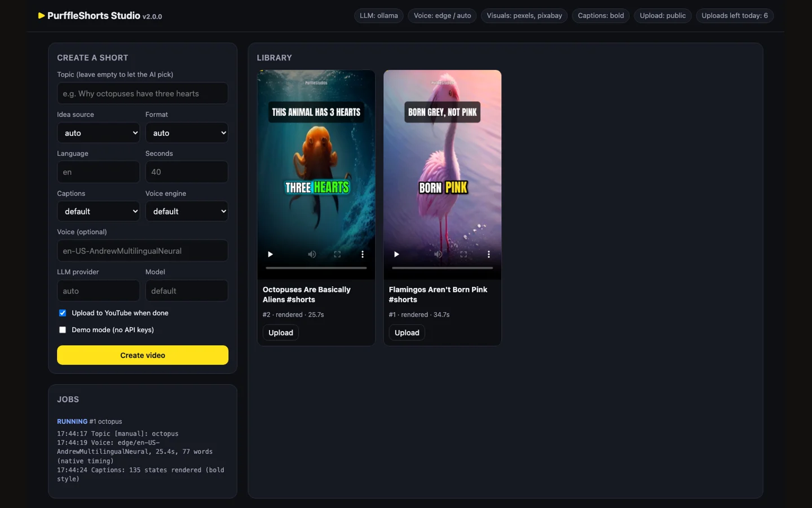The image size is (812, 508).
Task: Open fullscreen for the Octopuses video
Action: click(337, 255)
